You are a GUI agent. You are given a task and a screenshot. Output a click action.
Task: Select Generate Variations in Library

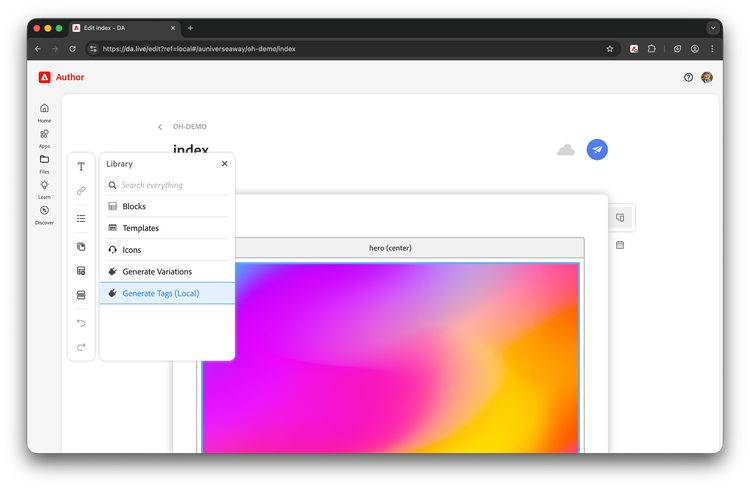(x=156, y=272)
